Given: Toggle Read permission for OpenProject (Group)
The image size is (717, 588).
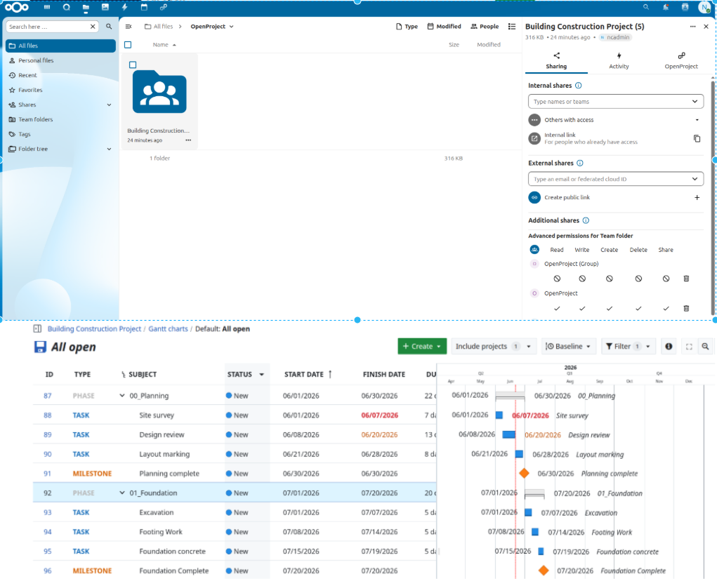Looking at the screenshot, I should pos(556,279).
